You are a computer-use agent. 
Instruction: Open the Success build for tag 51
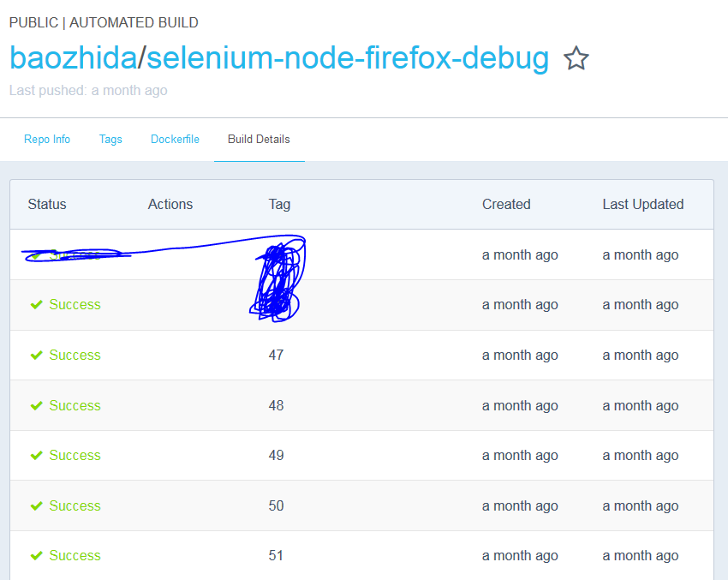coord(75,556)
